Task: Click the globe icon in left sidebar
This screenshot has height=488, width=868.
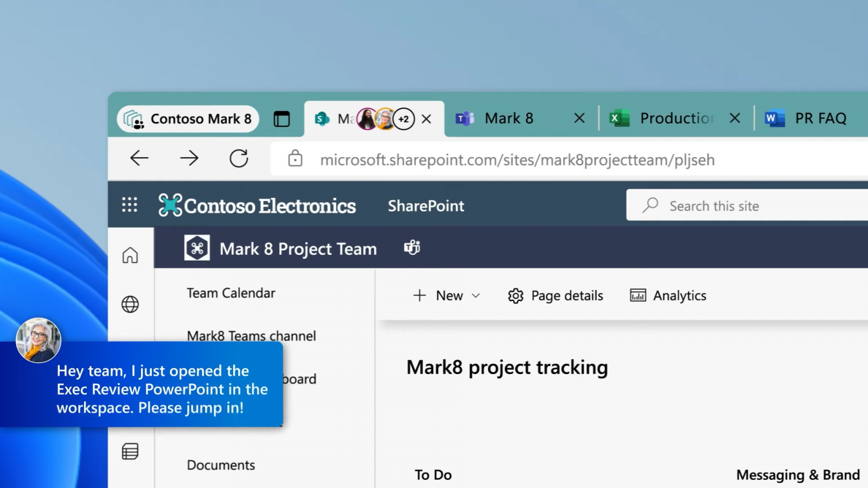Action: [130, 304]
